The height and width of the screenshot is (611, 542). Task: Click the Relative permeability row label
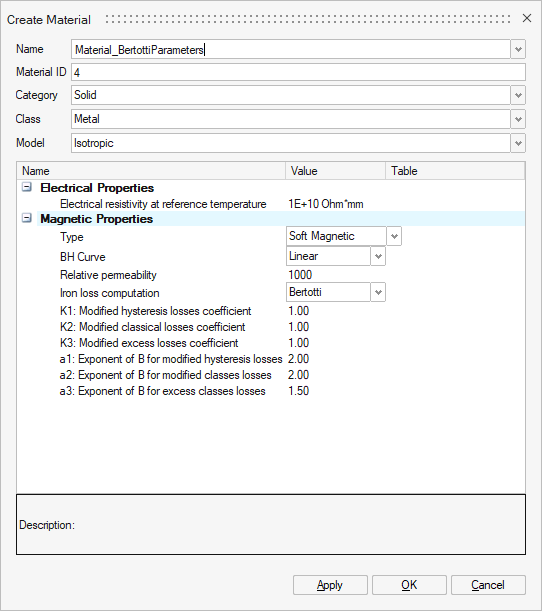pos(108,275)
